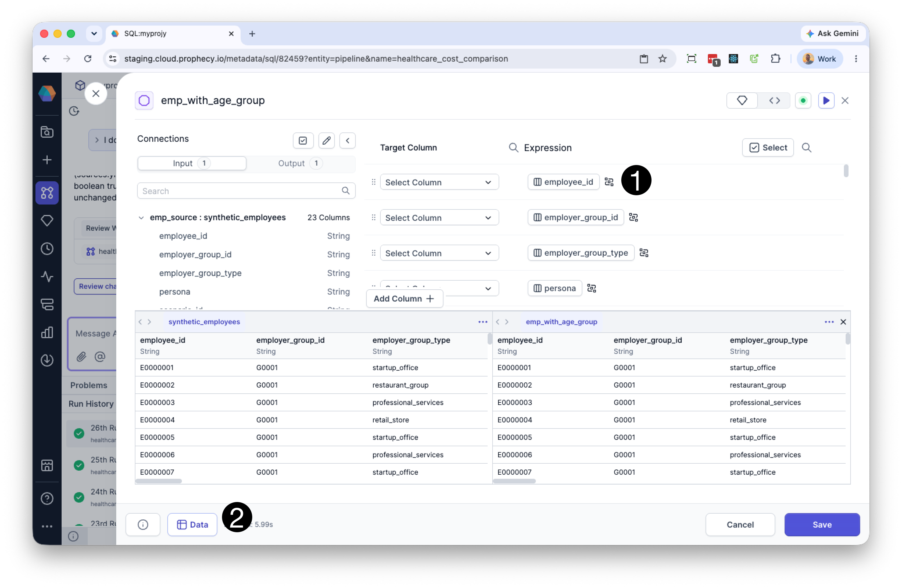
Task: Toggle the Data preview button
Action: tap(192, 524)
